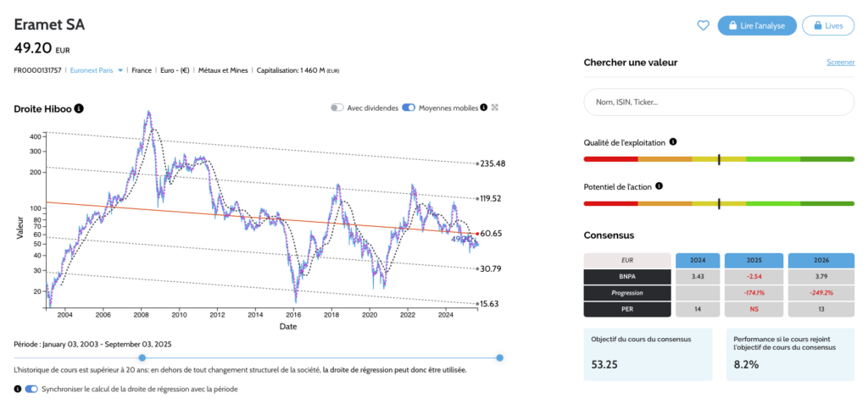Click the info icon next to Droite Hiboo
This screenshot has width=868, height=409.
tap(79, 108)
